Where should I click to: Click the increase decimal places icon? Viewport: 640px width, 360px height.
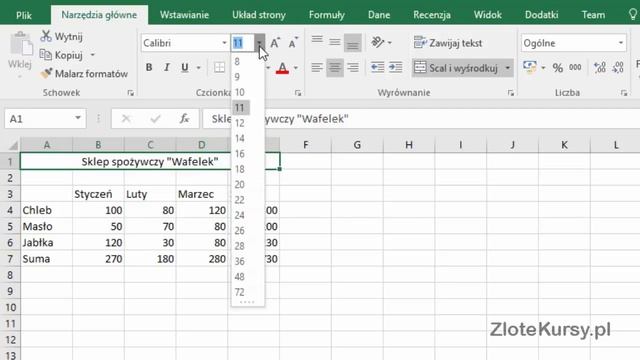coord(600,68)
